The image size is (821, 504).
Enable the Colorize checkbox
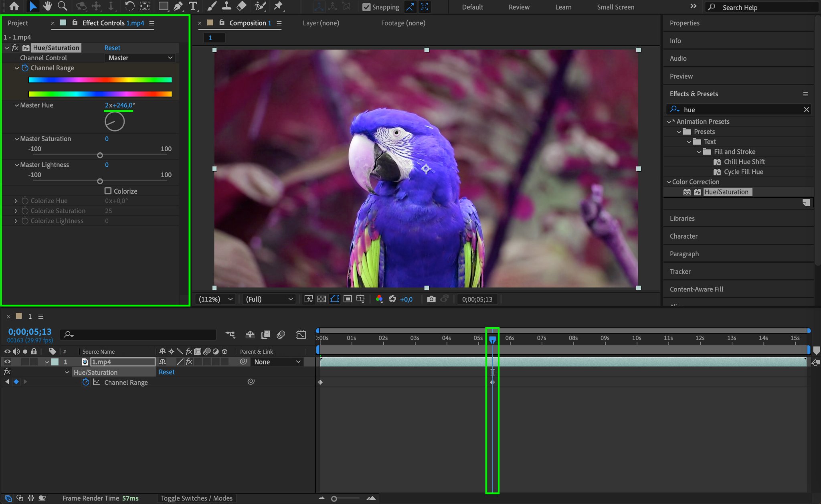coord(108,191)
